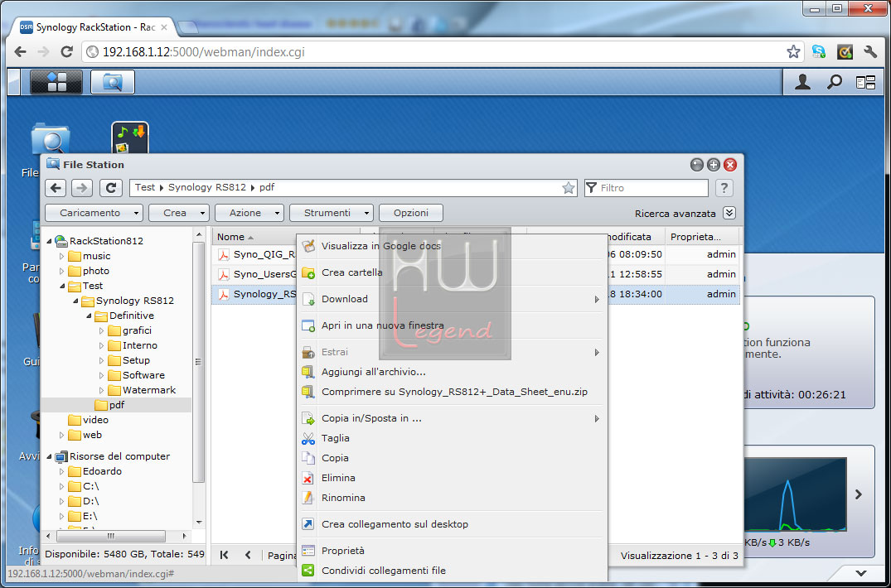Select 'Taglia' from context menu
This screenshot has width=891, height=588.
452,438
